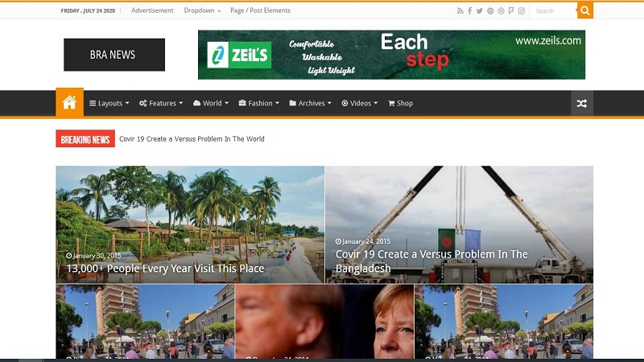Image resolution: width=644 pixels, height=362 pixels.
Task: Click the Facebook icon in top bar
Action: tap(470, 11)
